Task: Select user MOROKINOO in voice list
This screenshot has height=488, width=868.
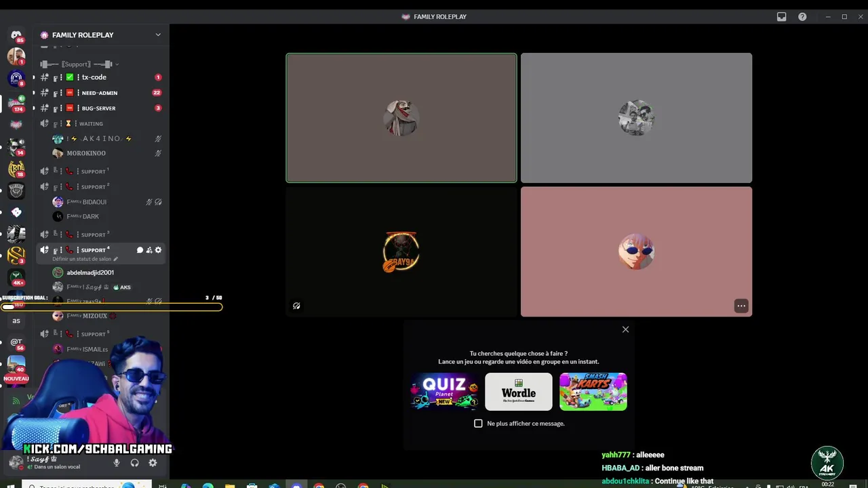Action: pos(107,154)
